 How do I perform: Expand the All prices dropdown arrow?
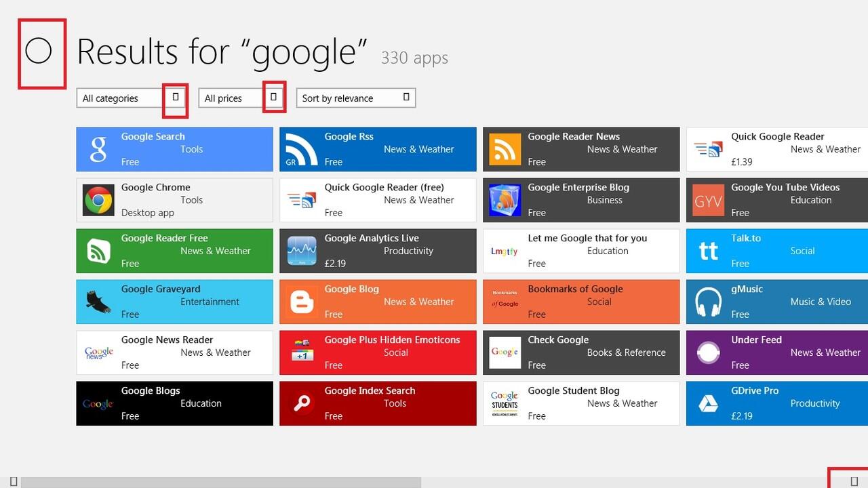click(x=273, y=98)
